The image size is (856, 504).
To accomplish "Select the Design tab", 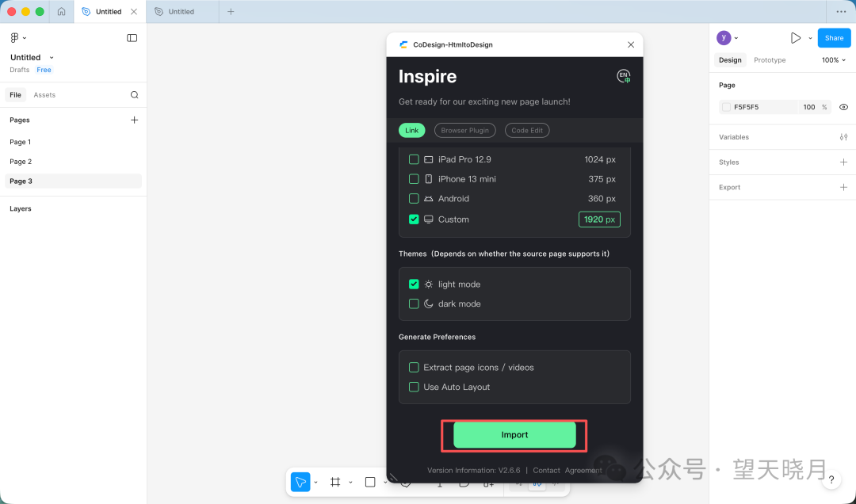I will (730, 60).
